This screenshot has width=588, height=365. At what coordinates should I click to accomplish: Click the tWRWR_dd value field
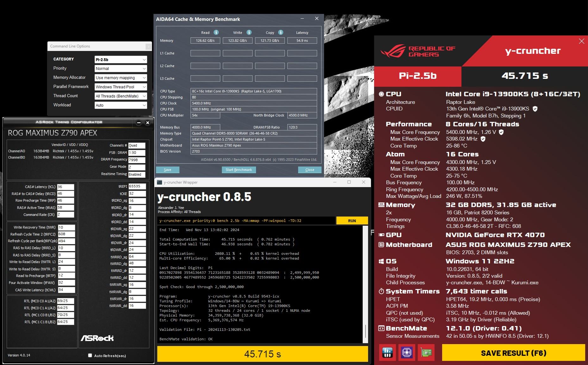point(137,306)
